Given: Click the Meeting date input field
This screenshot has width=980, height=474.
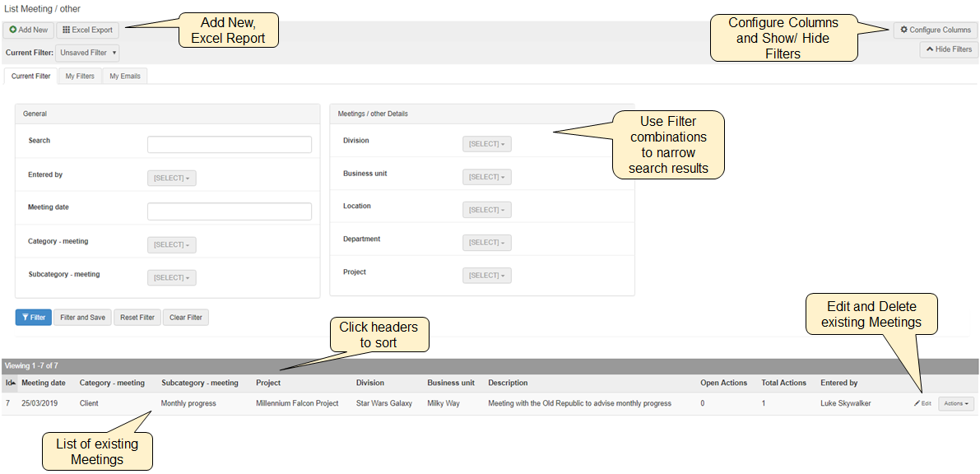Looking at the screenshot, I should pyautogui.click(x=230, y=211).
